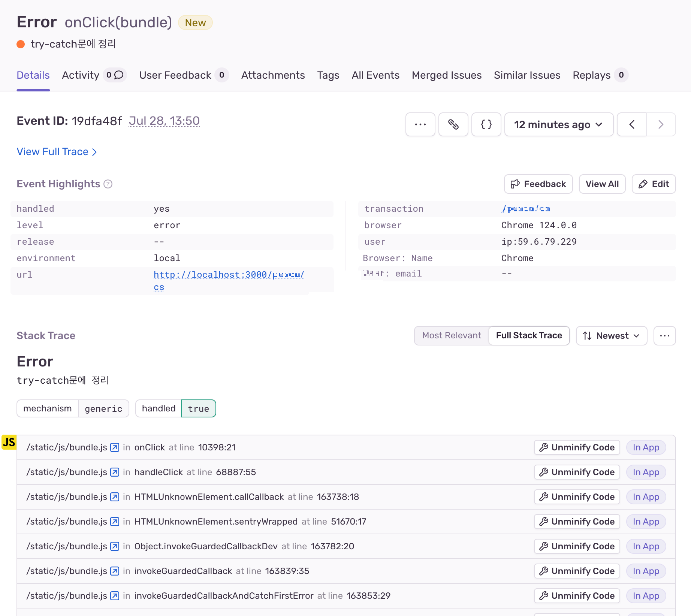Viewport: 691px width, 616px height.
Task: Switch to the Tags tab
Action: point(328,75)
